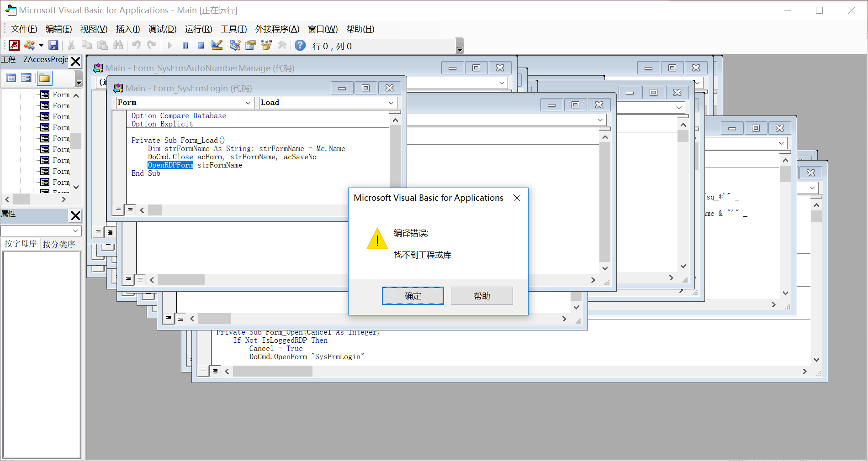868x461 pixels.
Task: Click the Toolbox wrench icon
Action: click(282, 45)
